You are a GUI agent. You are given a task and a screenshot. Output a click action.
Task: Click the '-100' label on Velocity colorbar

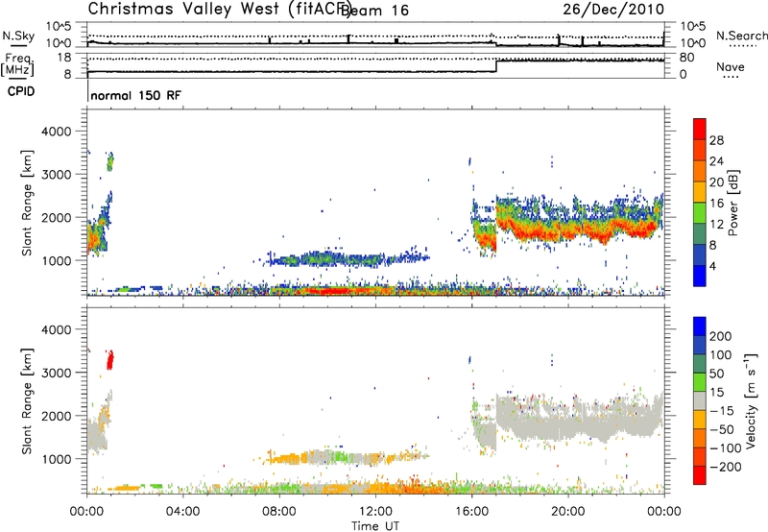click(726, 448)
